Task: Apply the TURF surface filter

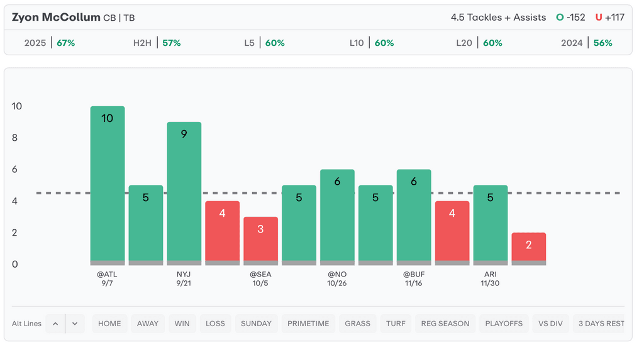Action: [396, 324]
